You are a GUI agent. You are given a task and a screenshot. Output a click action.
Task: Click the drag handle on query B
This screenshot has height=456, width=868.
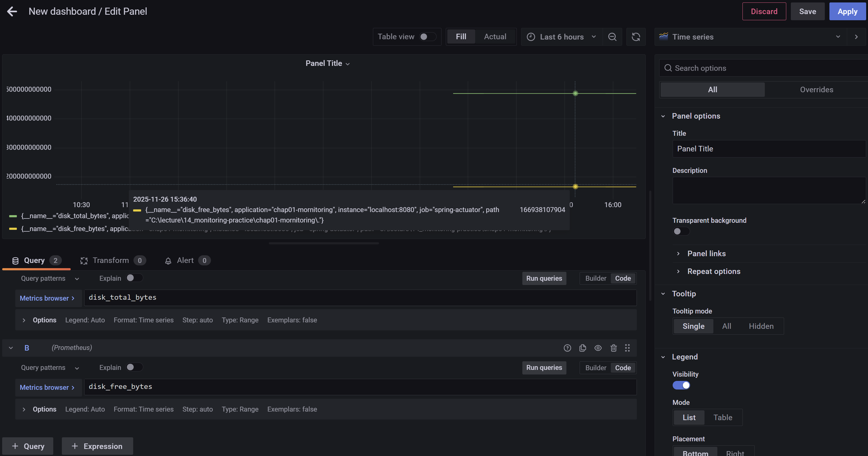pyautogui.click(x=627, y=348)
